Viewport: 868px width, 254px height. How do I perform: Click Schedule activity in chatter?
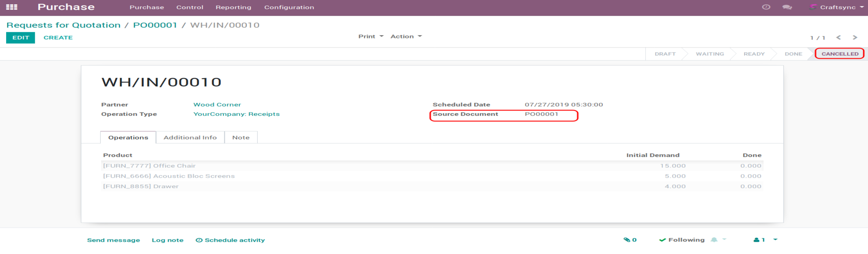tap(230, 240)
